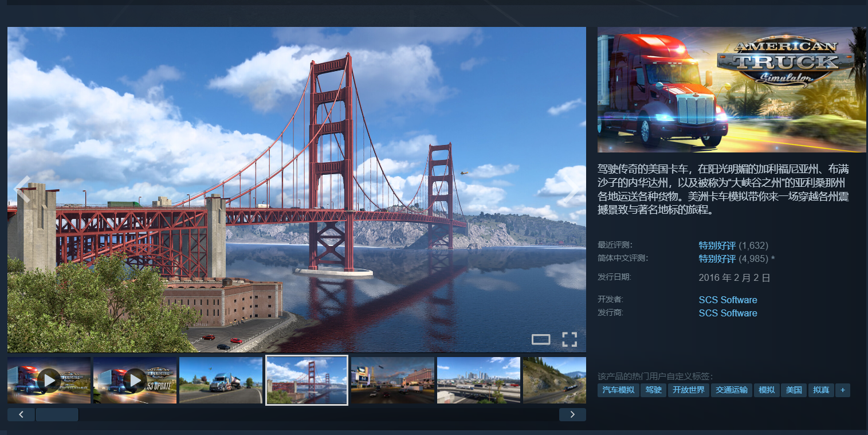The height and width of the screenshot is (435, 868).
Task: Toggle theater mode rectangle icon
Action: pos(541,339)
